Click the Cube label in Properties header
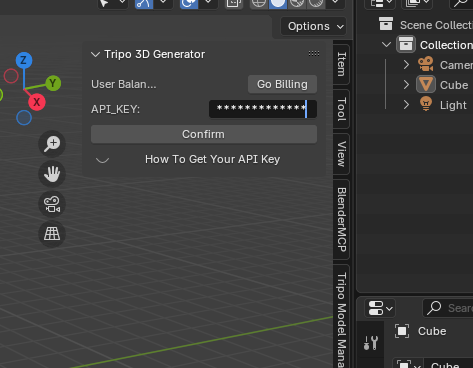The image size is (473, 368). click(x=432, y=331)
